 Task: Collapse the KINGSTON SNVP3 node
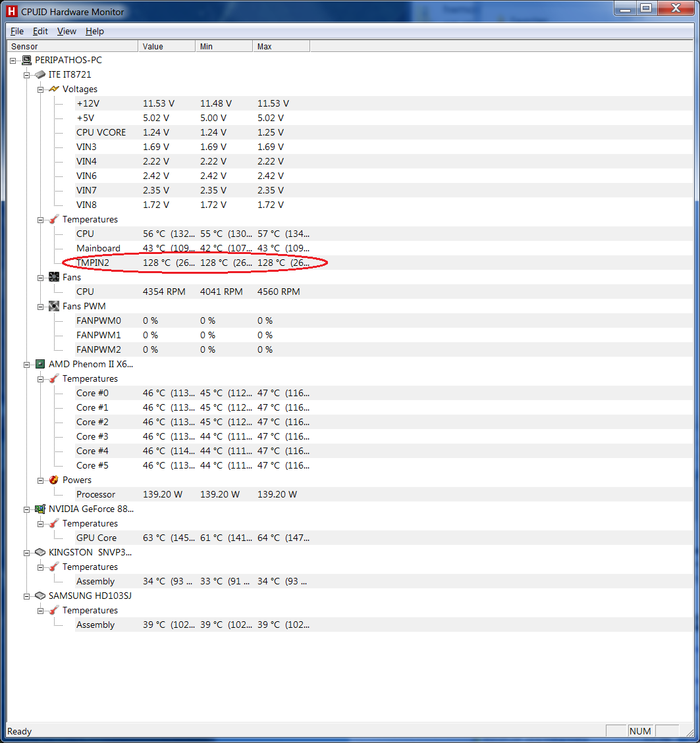(27, 553)
